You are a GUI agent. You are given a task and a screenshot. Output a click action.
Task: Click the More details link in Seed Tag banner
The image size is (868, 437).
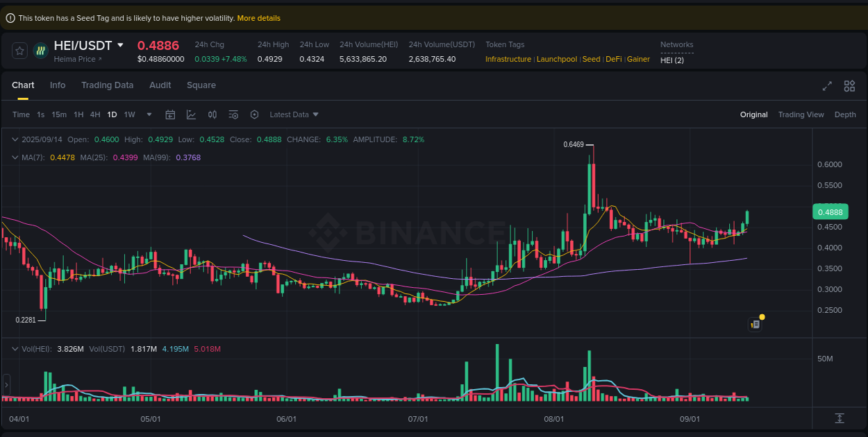[258, 18]
